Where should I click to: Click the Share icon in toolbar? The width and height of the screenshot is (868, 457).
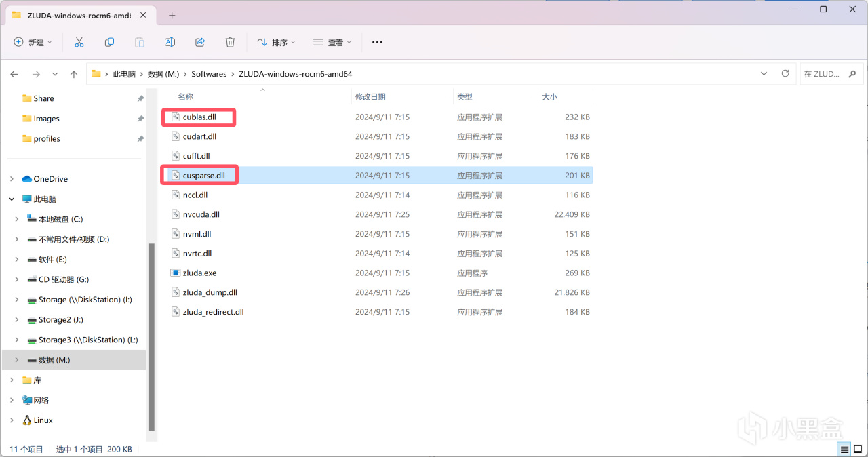coord(200,42)
